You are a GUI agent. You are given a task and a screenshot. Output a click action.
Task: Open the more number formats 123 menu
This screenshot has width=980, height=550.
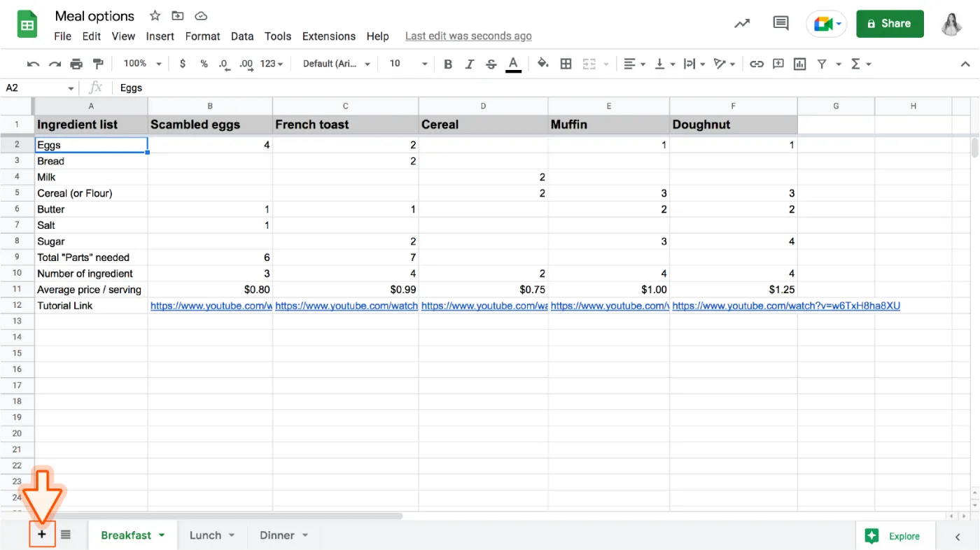coord(272,64)
